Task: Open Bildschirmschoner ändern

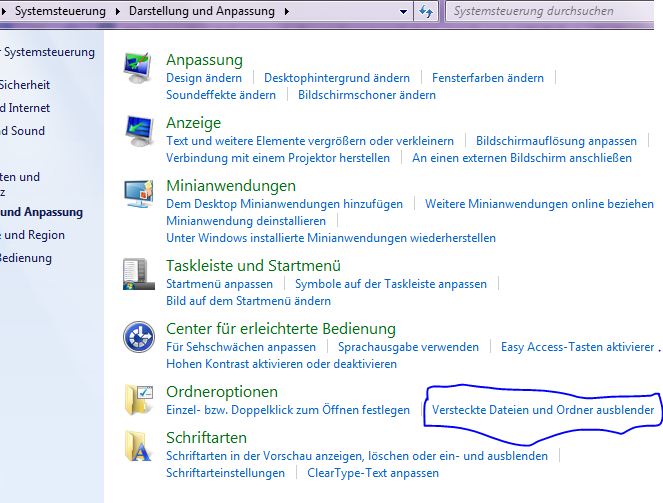Action: coord(367,95)
